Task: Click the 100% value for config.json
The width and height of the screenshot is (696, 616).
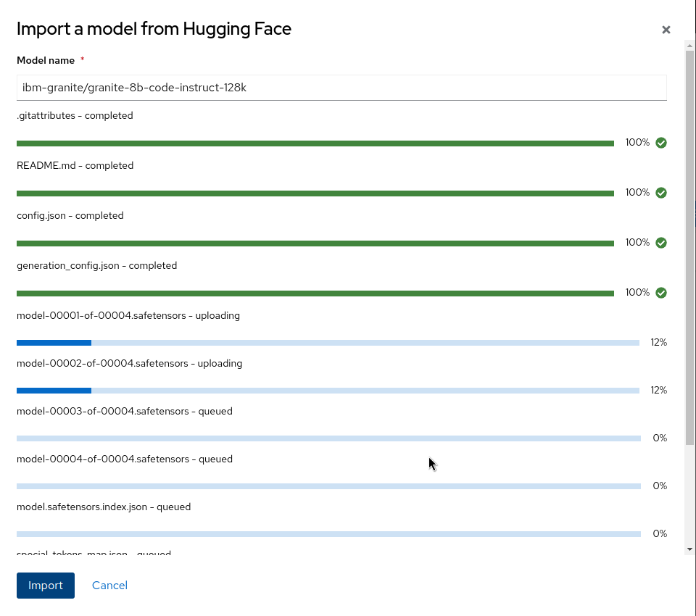Action: 637,242
